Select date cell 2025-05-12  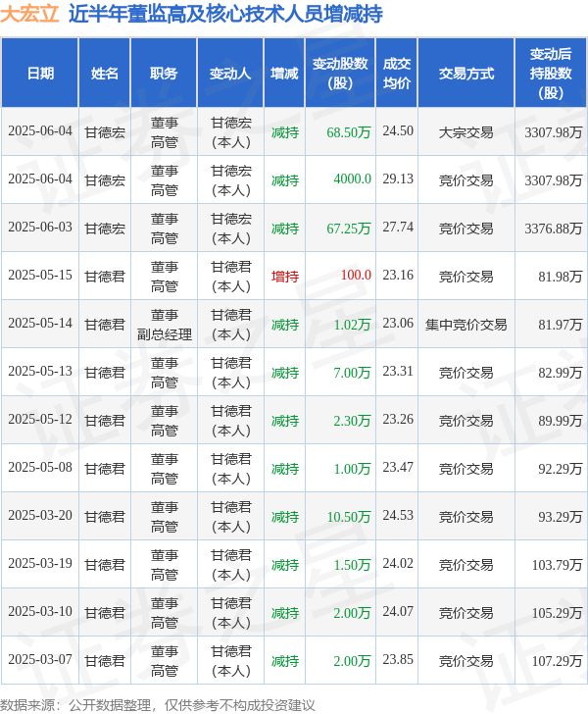40,419
